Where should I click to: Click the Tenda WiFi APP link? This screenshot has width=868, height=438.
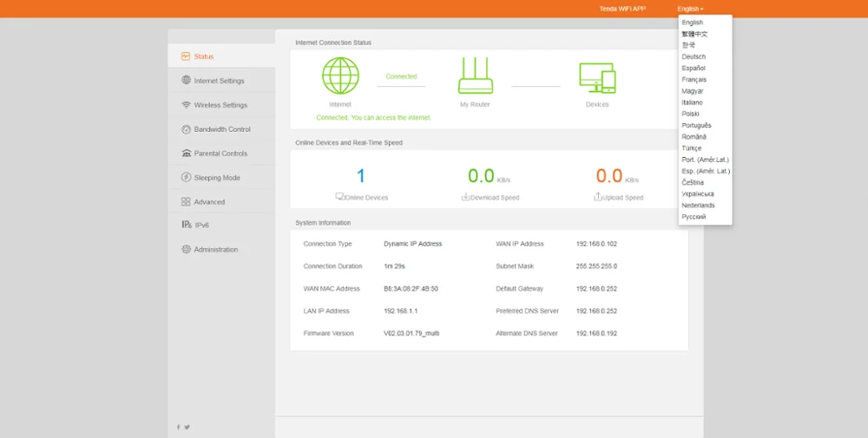click(x=622, y=9)
